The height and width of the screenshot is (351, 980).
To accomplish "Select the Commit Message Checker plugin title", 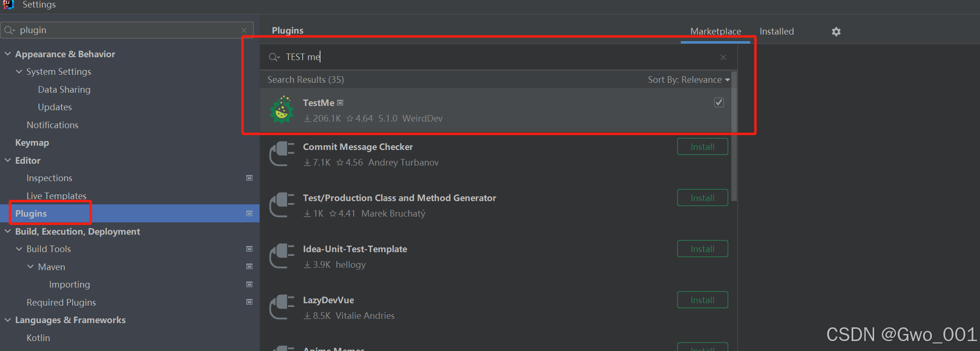I will pos(358,147).
